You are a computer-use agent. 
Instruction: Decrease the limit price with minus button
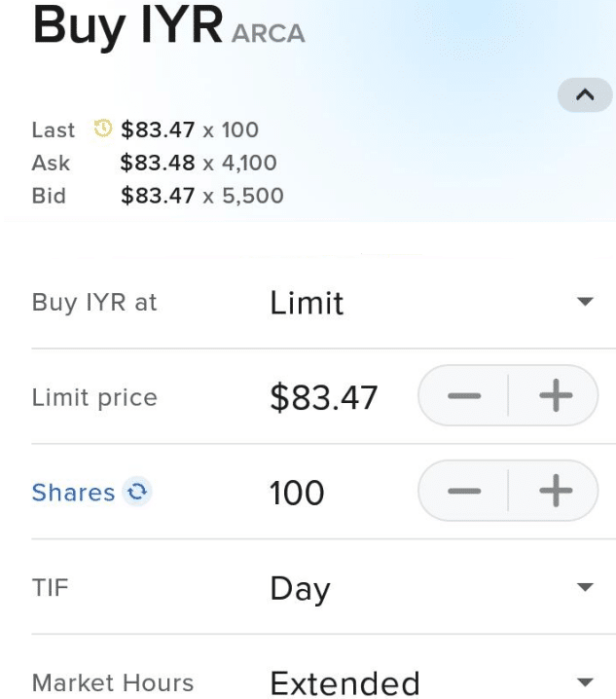coord(464,395)
